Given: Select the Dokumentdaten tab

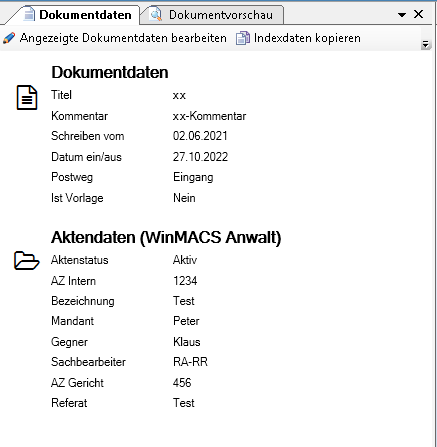Looking at the screenshot, I should click(79, 15).
